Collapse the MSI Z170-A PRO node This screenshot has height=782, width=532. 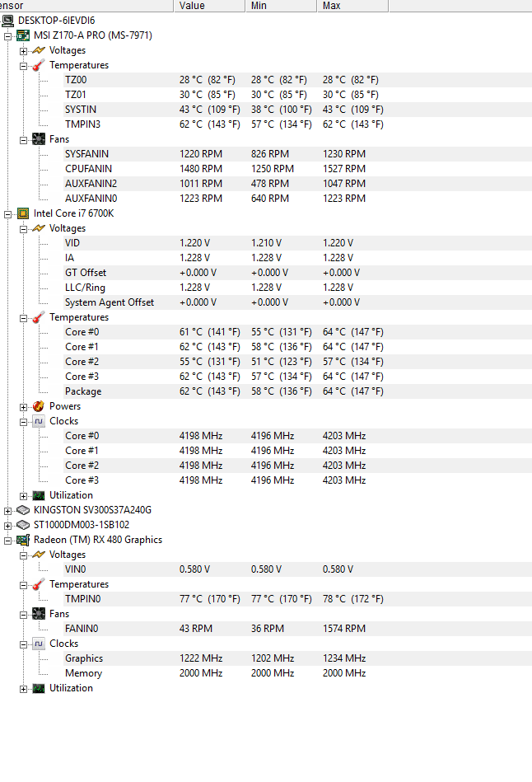(x=8, y=36)
